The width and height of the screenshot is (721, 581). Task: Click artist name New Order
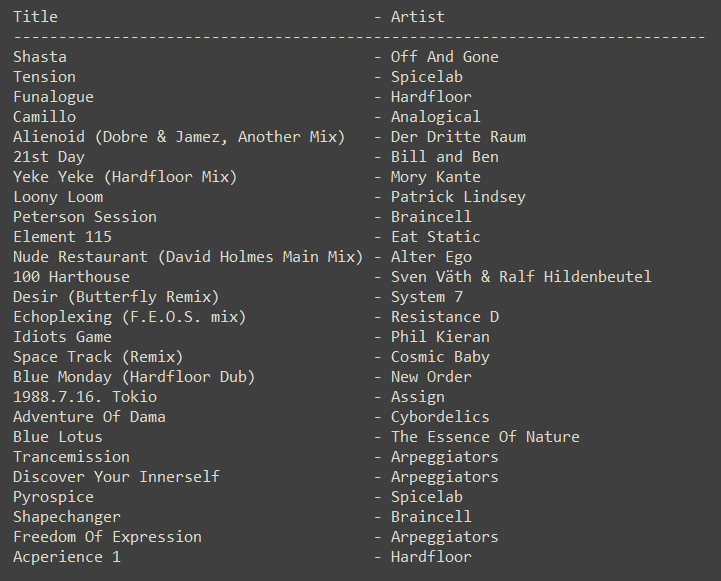click(x=431, y=377)
